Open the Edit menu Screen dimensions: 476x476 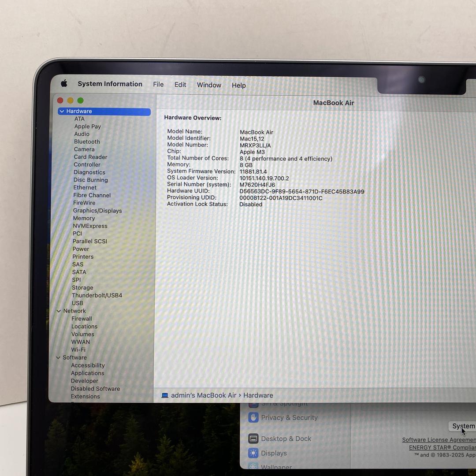point(180,85)
